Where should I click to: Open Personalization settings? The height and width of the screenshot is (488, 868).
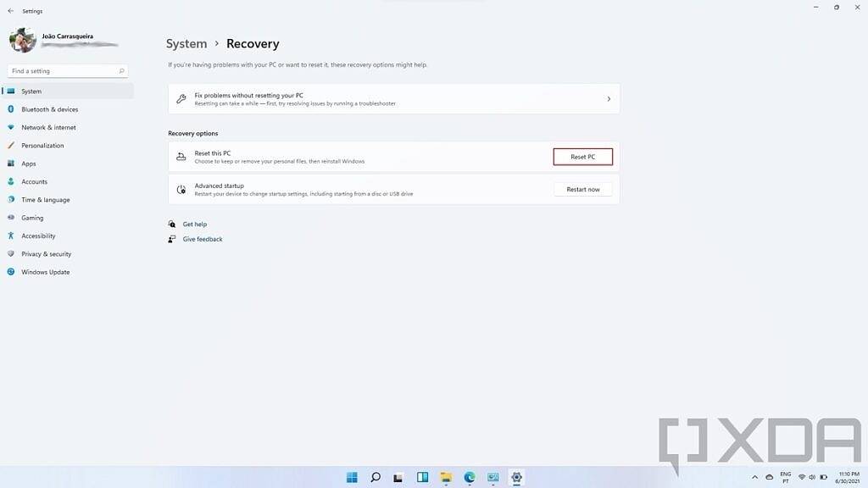pyautogui.click(x=42, y=145)
